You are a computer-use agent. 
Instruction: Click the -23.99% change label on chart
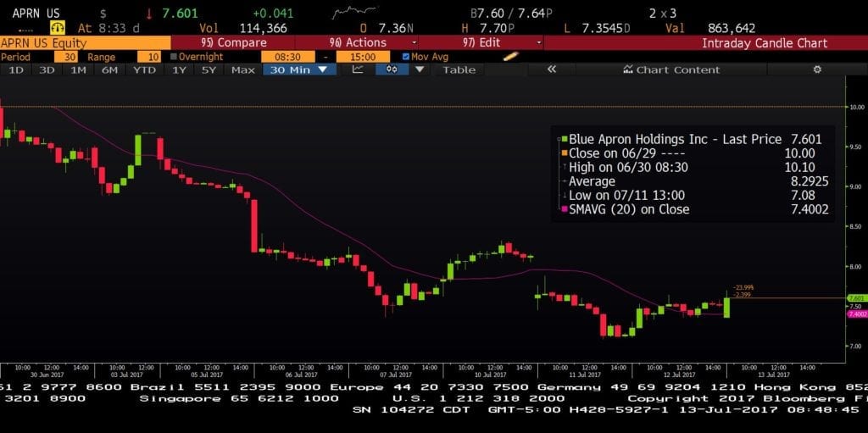pos(743,288)
